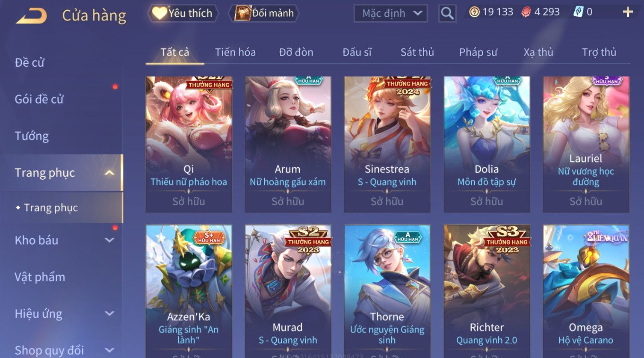Select the Tiến hóa tab
This screenshot has width=644, height=358.
point(235,52)
